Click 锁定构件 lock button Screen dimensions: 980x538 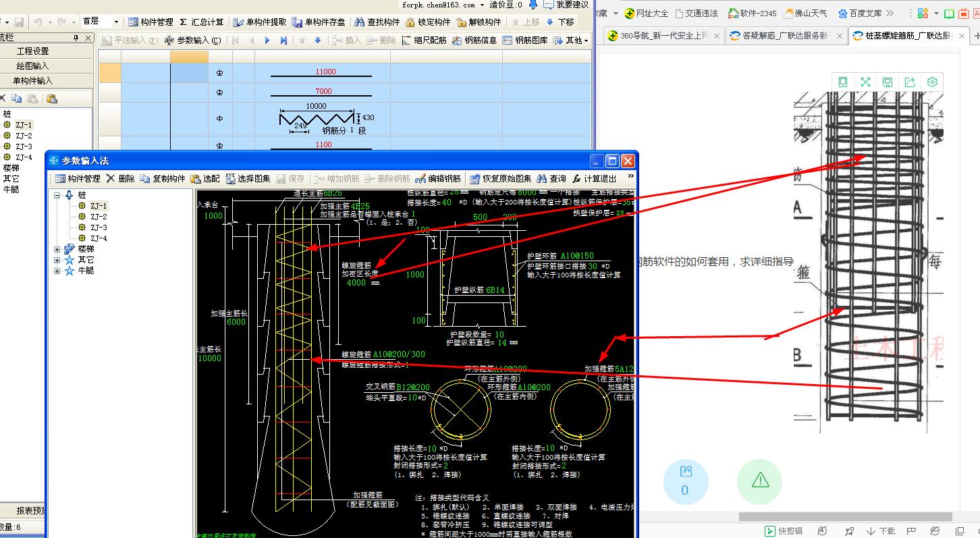pos(428,22)
